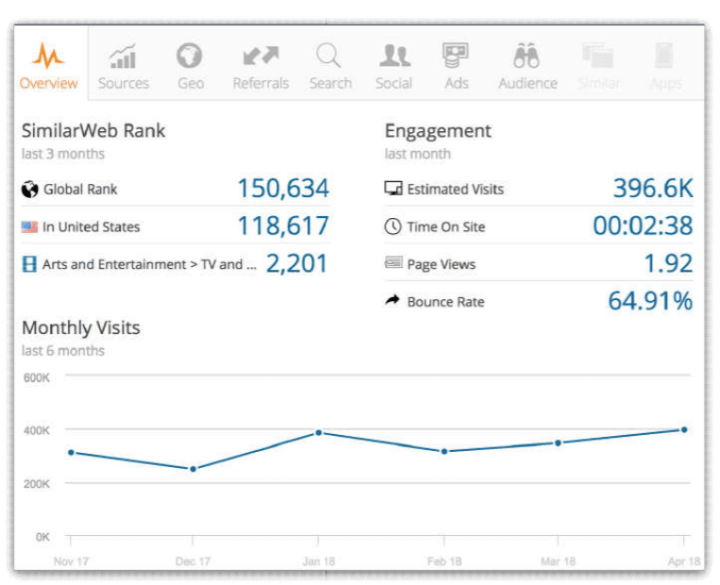Click the 0K y-axis label
This screenshot has height=585, width=720.
[42, 537]
